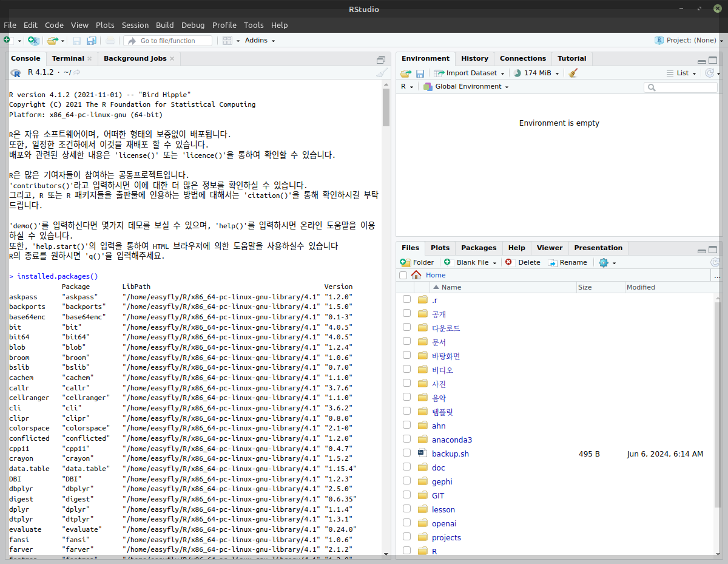
Task: Click the Open File folder icon in main toolbar
Action: click(52, 40)
